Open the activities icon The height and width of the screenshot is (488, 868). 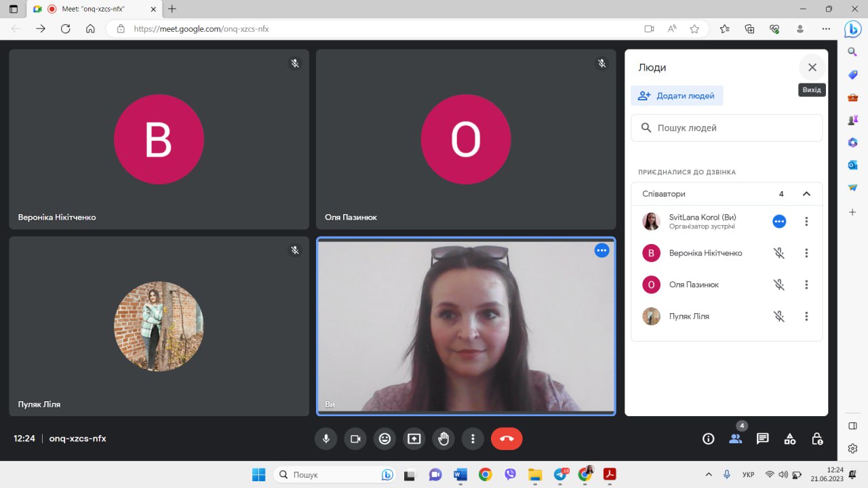(x=790, y=439)
